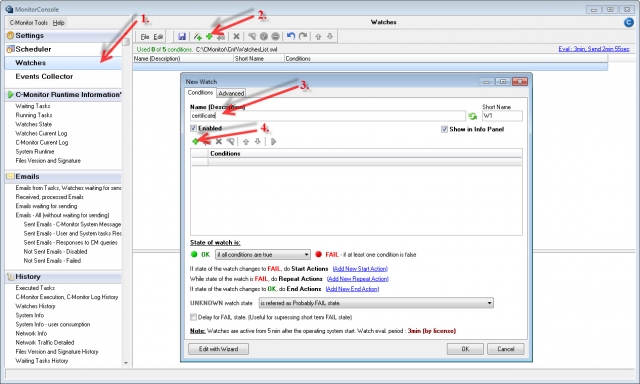Open Emails waiting for sending item
This screenshot has height=384, width=640.
point(46,206)
